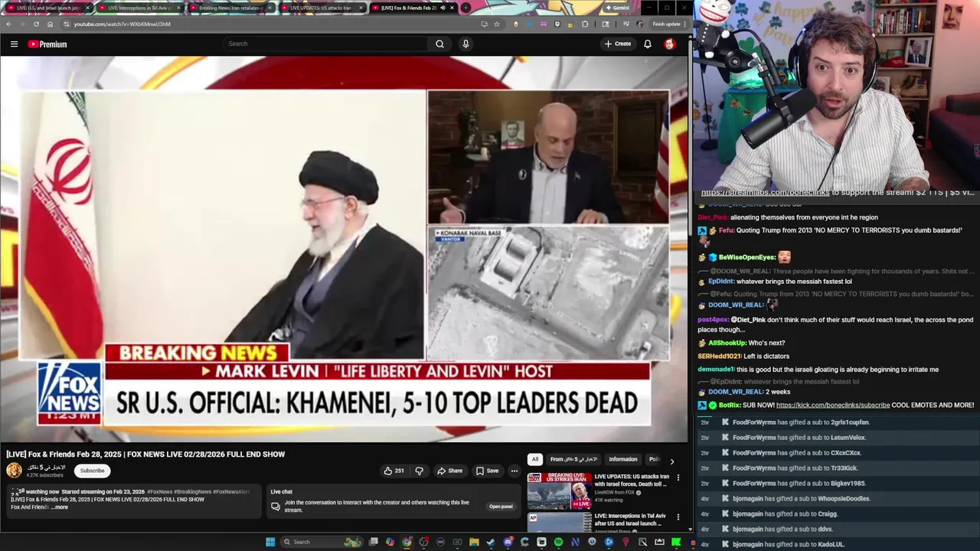This screenshot has height=551, width=980.
Task: Open the streamlabs.com/boneclinks link
Action: tap(765, 193)
